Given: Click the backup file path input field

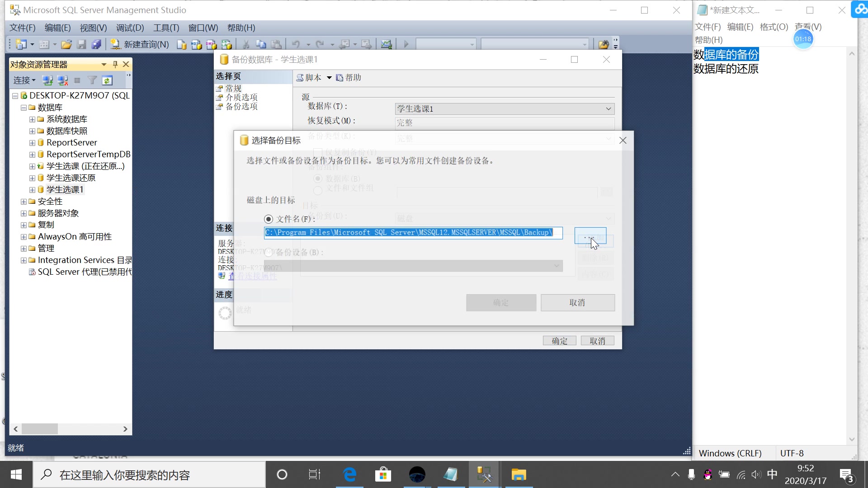Looking at the screenshot, I should click(413, 233).
